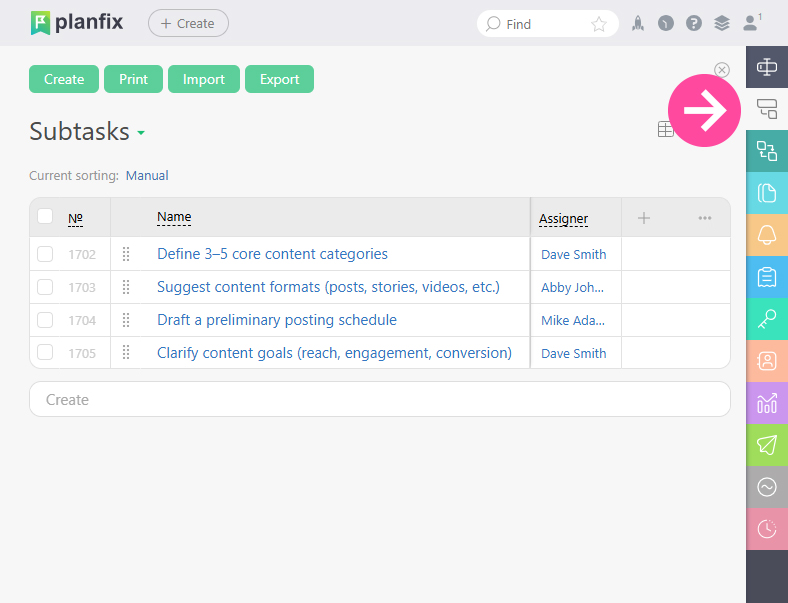
Task: Expand the Subtasks title dropdown arrow
Action: click(141, 133)
